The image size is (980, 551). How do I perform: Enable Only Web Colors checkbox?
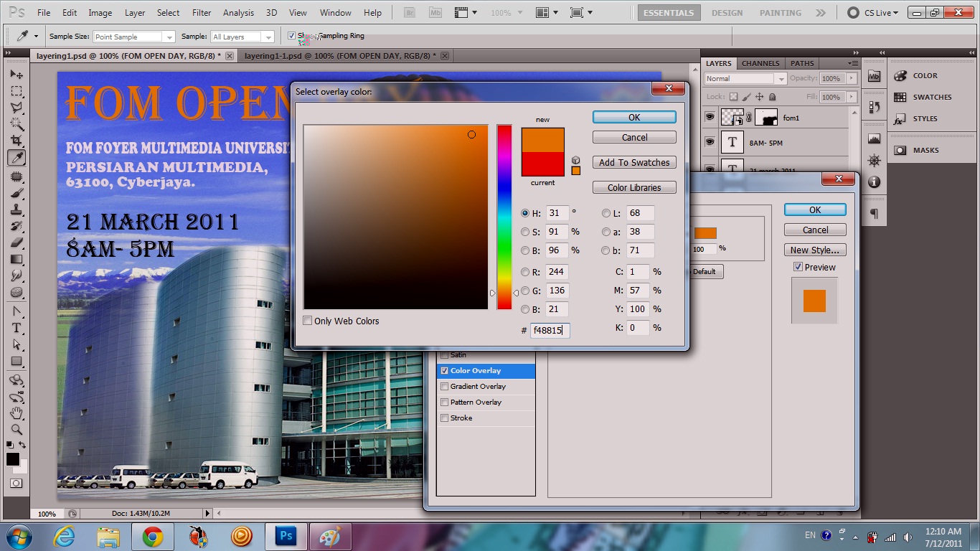click(x=308, y=321)
